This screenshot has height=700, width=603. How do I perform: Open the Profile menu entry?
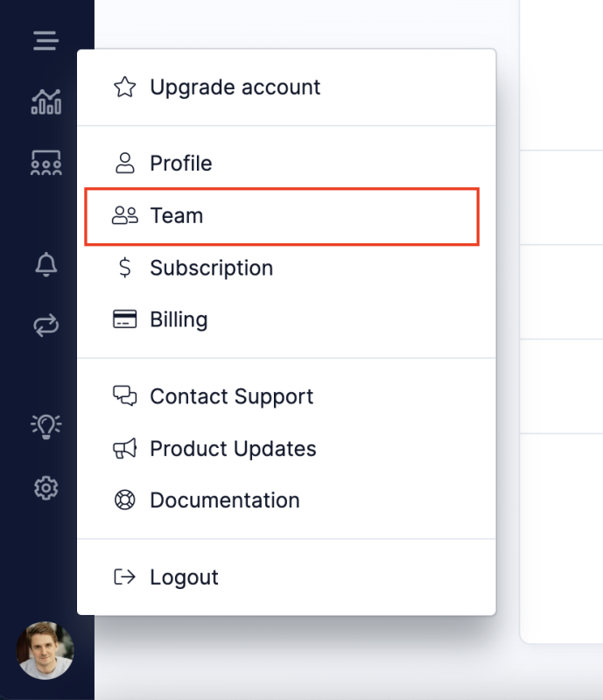click(x=180, y=164)
